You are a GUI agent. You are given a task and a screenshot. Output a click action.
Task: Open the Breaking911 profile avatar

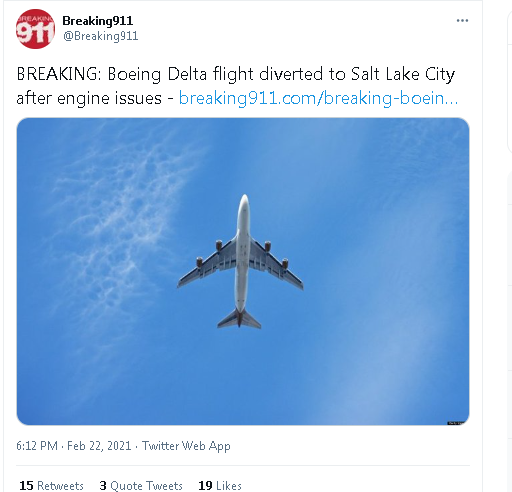[35, 29]
